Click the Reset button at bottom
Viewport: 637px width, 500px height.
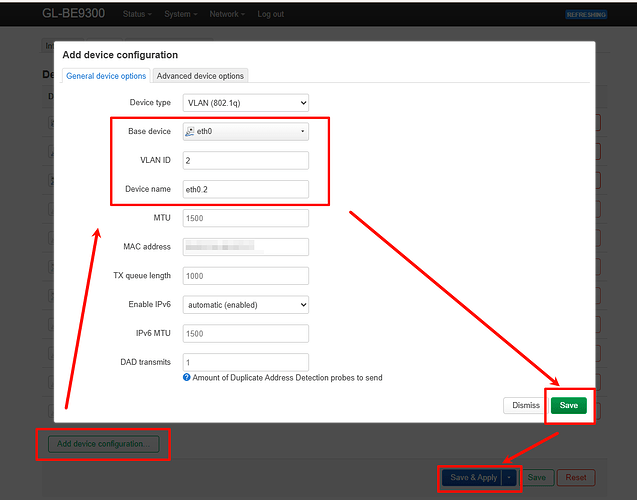(x=575, y=477)
